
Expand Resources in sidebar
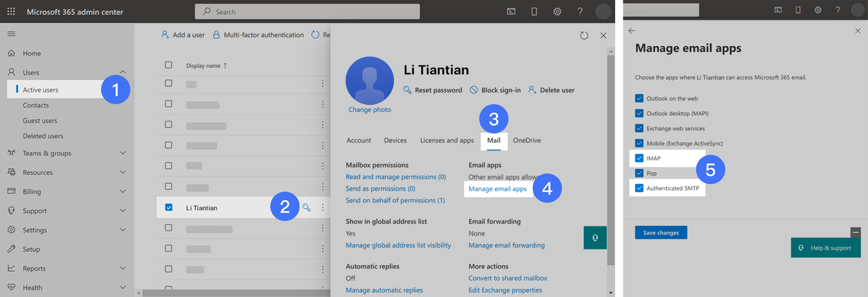tap(123, 172)
